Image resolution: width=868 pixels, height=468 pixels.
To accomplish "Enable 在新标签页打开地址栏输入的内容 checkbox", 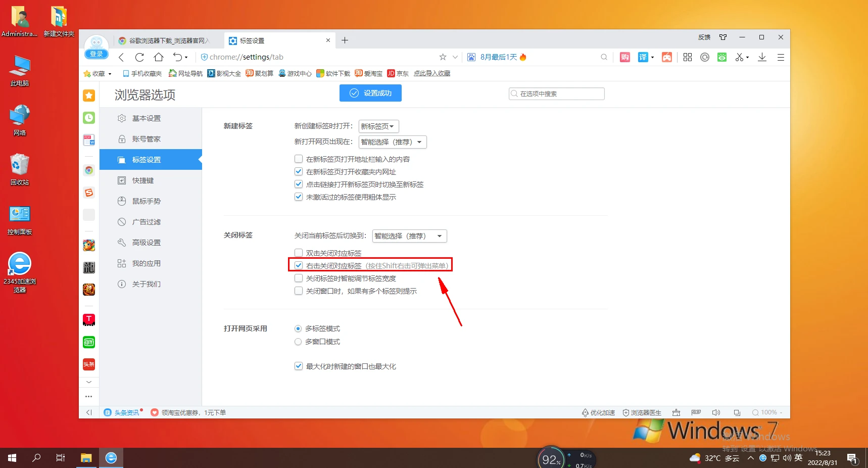I will pyautogui.click(x=299, y=159).
